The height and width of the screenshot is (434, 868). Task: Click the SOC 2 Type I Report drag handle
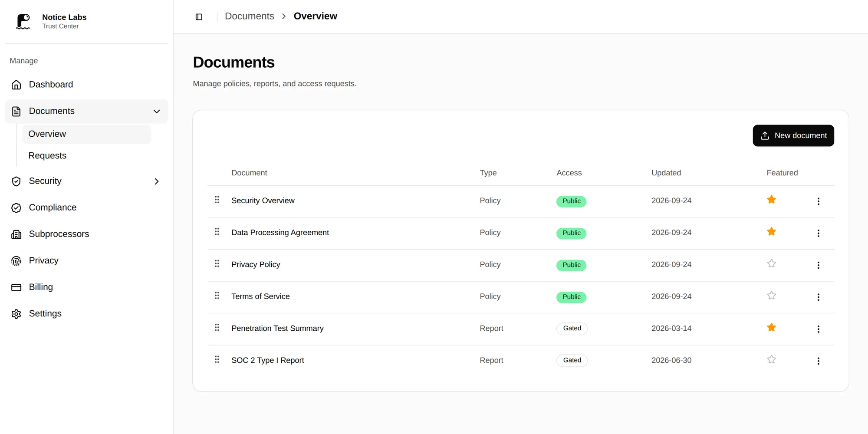point(217,359)
